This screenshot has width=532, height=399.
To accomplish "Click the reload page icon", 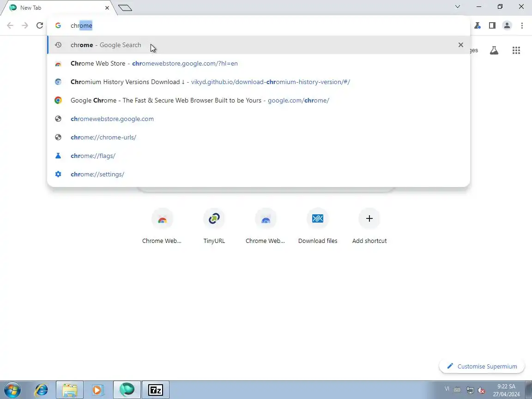I will coord(40,25).
